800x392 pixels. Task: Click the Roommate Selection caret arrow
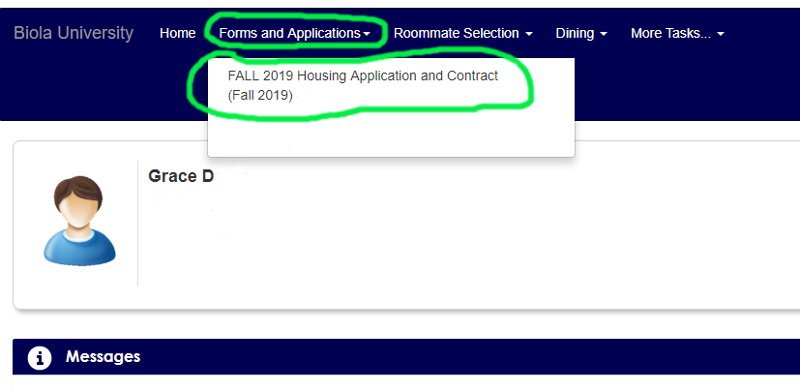tap(529, 34)
